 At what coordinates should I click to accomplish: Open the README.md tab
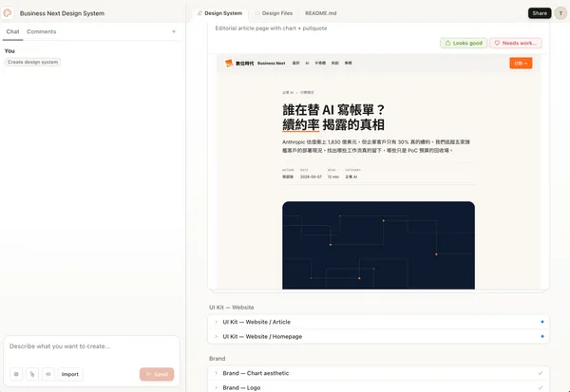coord(321,13)
